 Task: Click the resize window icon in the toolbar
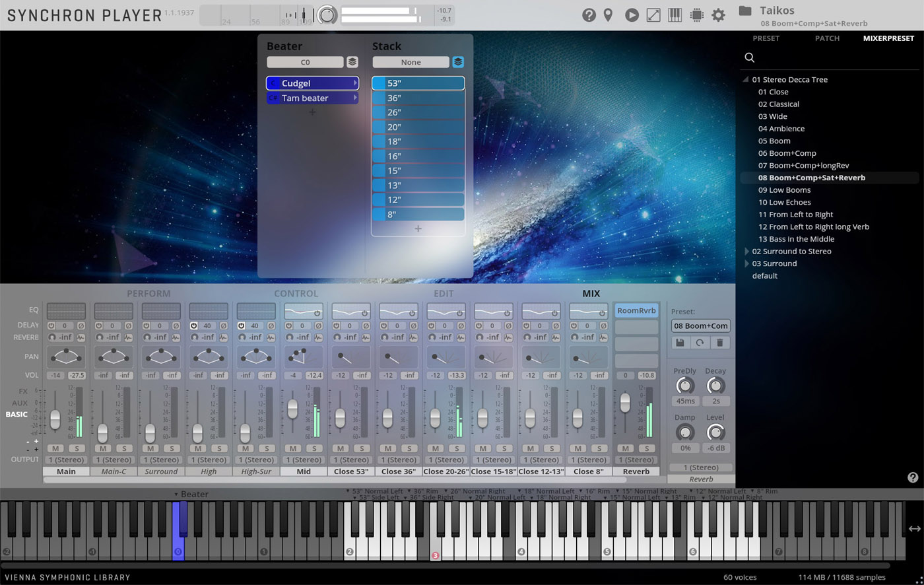[x=652, y=15]
